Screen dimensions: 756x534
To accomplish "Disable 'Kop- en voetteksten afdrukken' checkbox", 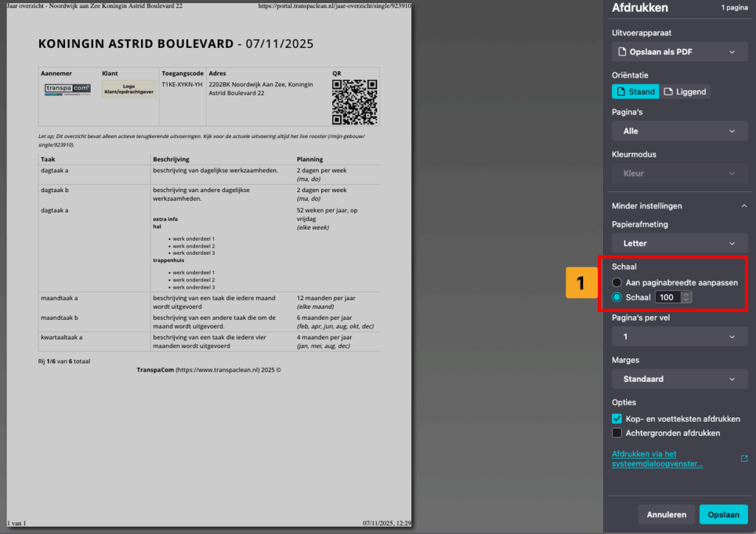I will (617, 419).
